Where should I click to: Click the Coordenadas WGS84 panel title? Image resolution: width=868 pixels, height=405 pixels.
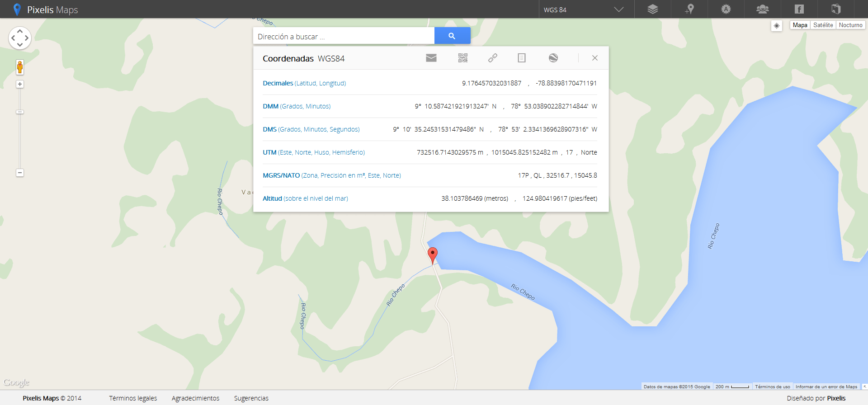pyautogui.click(x=303, y=58)
